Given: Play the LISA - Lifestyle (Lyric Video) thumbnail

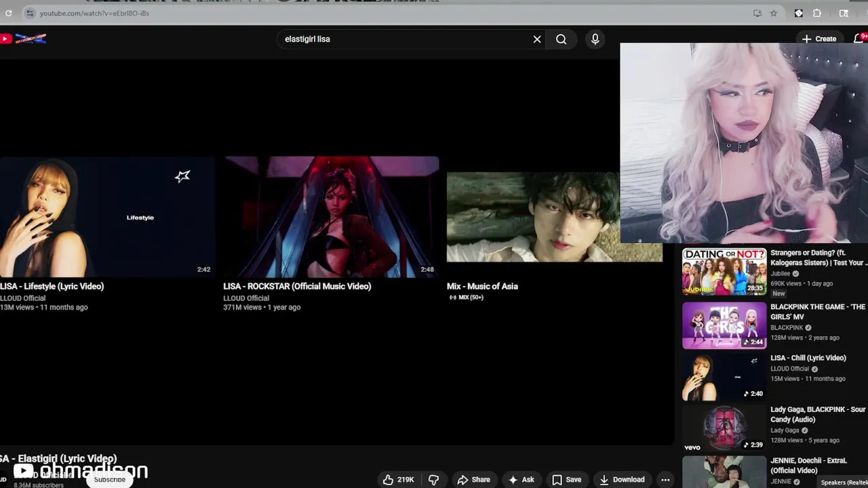Looking at the screenshot, I should coord(107,217).
